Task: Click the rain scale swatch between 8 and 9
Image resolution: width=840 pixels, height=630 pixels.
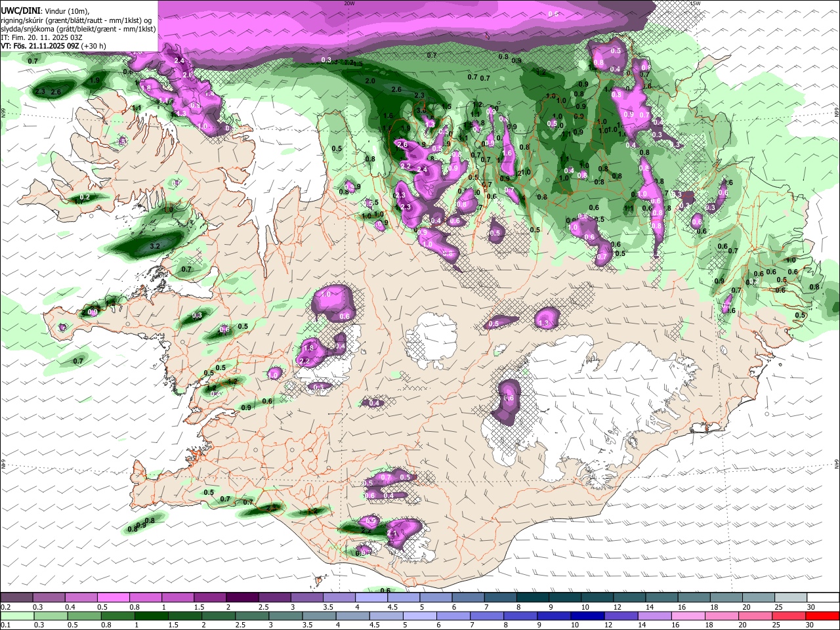Action: pyautogui.click(x=521, y=616)
